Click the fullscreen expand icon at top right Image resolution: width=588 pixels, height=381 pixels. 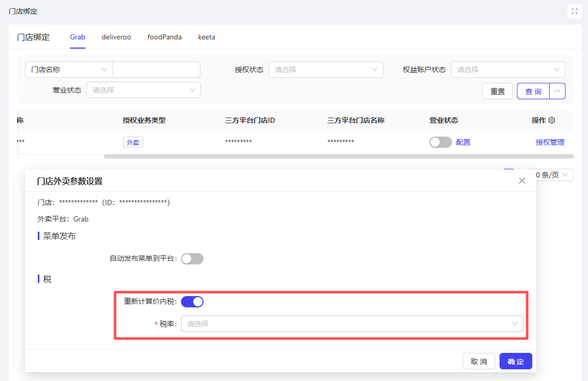pyautogui.click(x=575, y=11)
